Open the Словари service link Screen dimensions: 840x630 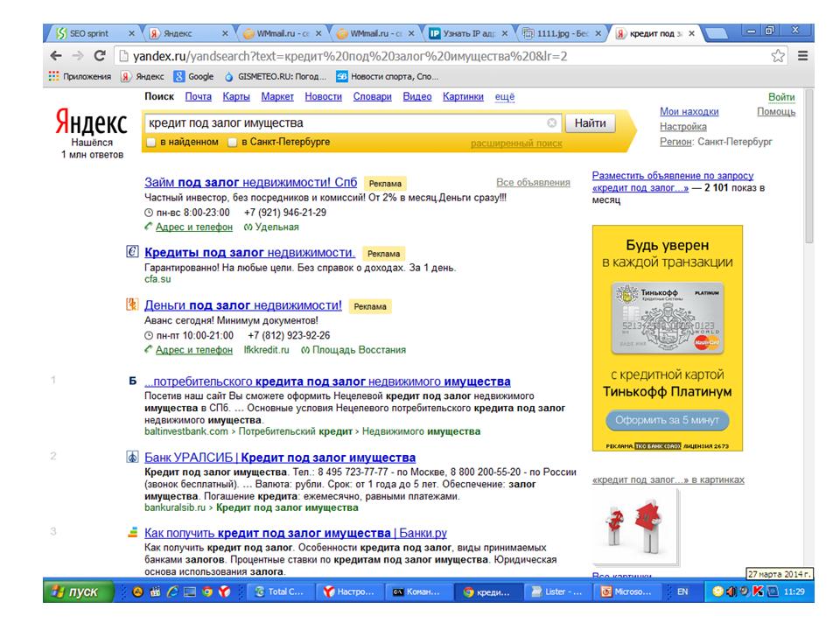coord(373,97)
